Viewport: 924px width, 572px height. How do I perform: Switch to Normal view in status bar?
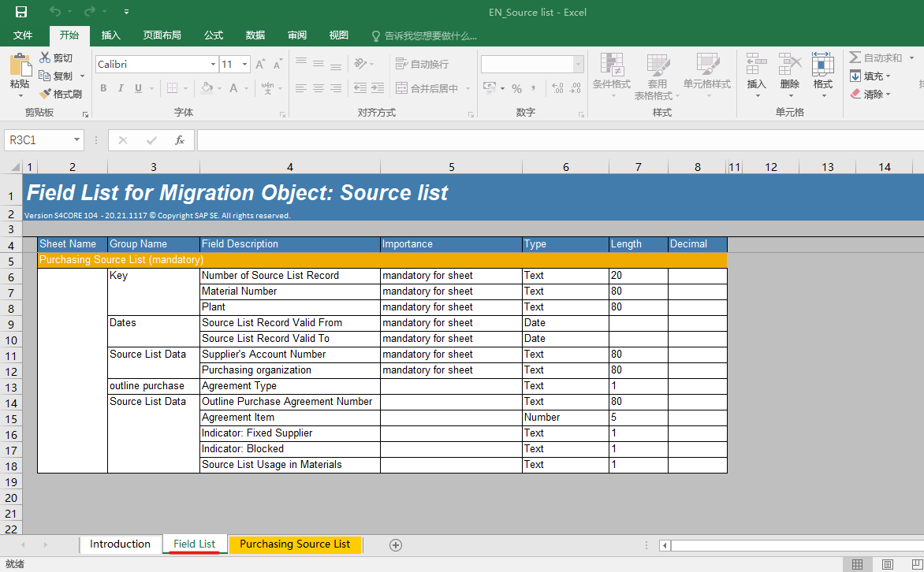[x=858, y=564]
